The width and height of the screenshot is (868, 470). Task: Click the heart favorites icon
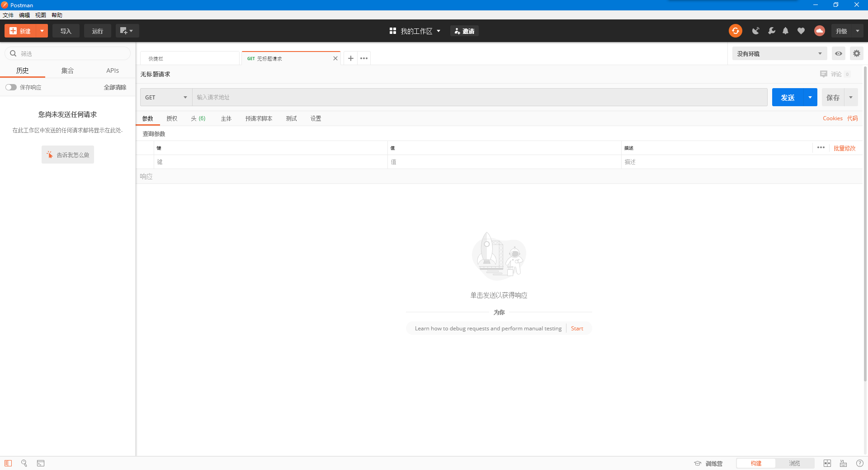coord(801,31)
